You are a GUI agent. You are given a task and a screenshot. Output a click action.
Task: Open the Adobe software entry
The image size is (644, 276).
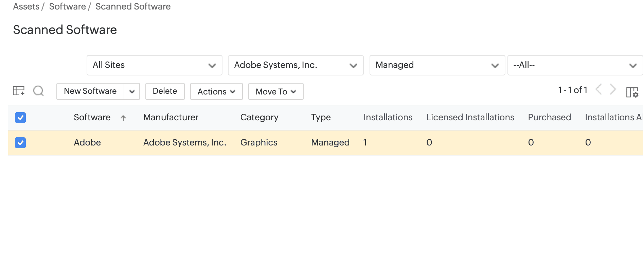tap(87, 142)
